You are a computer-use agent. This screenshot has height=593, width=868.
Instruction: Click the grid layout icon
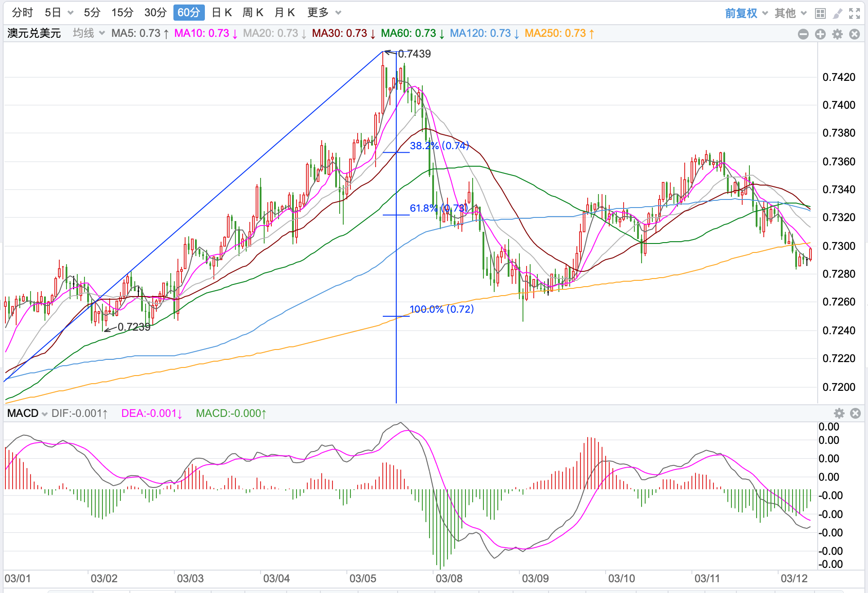820,13
